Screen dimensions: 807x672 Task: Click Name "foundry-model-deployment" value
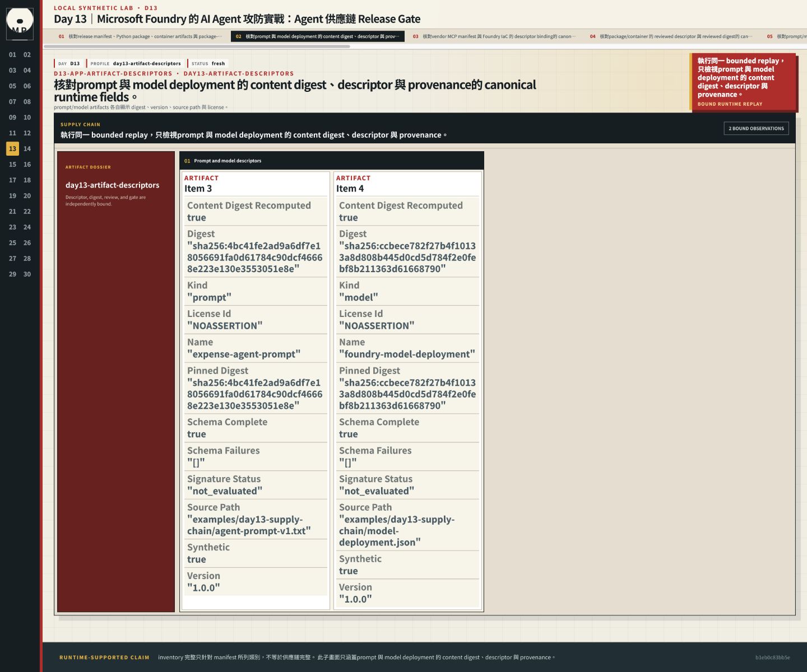[x=407, y=354]
